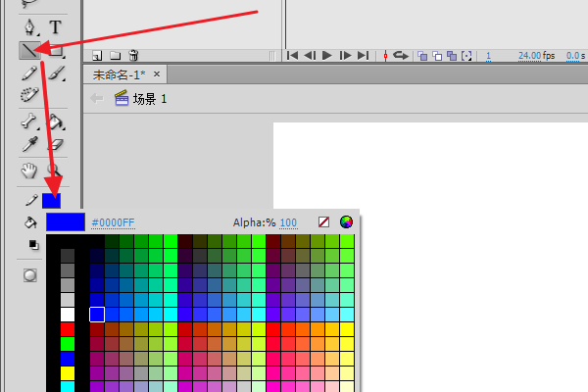Click the current frame number 1
Viewport: 588px width, 392px height.
click(x=488, y=56)
